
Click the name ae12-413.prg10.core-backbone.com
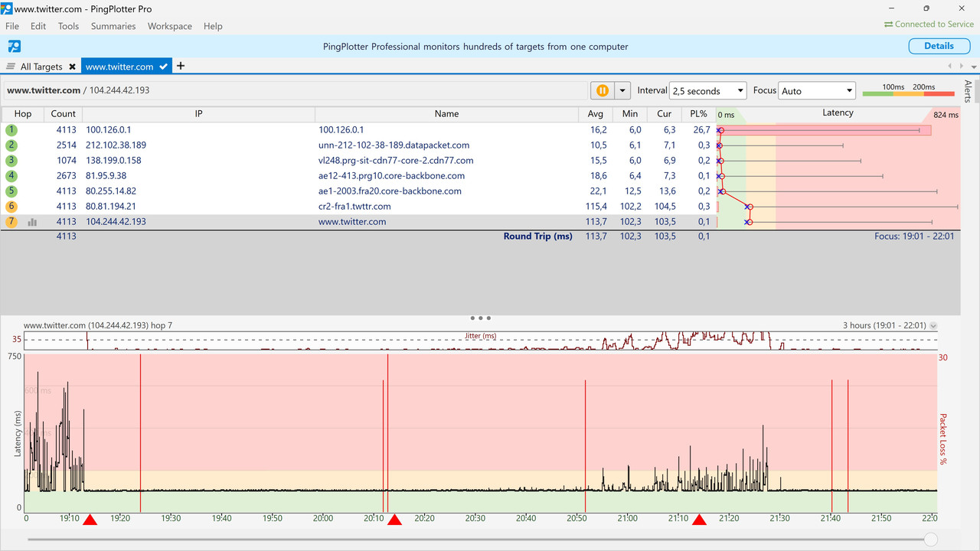pyautogui.click(x=391, y=176)
